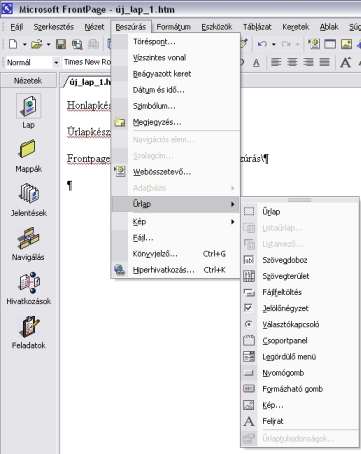Open the Jelentések view icon
This screenshot has width=361, height=454.
29,193
